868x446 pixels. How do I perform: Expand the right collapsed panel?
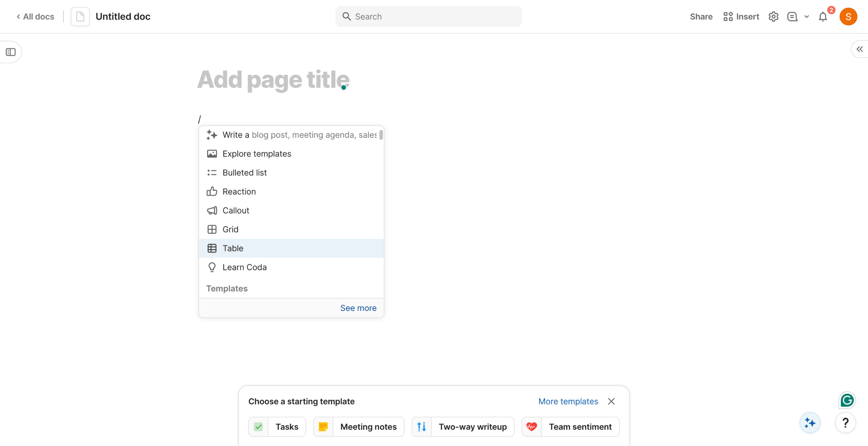[860, 49]
